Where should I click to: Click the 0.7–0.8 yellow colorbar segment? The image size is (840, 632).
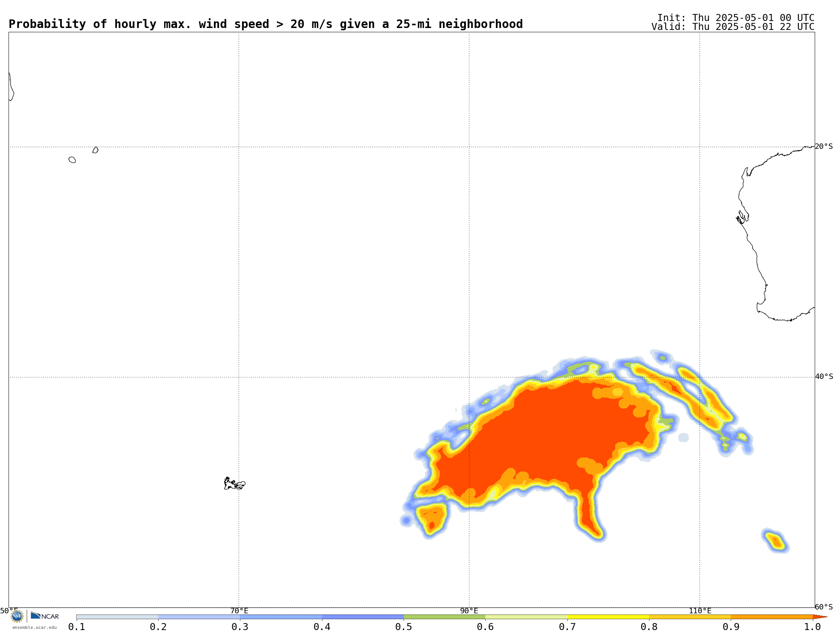608,617
